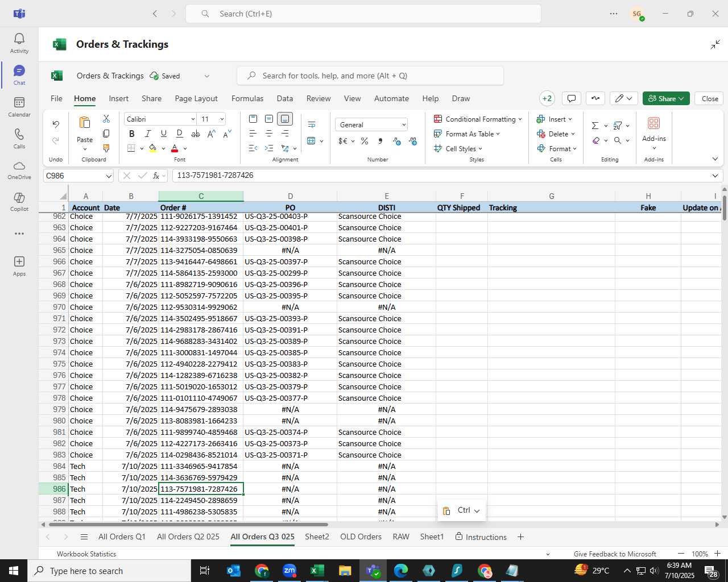Apply Comma Style number format

[380, 141]
